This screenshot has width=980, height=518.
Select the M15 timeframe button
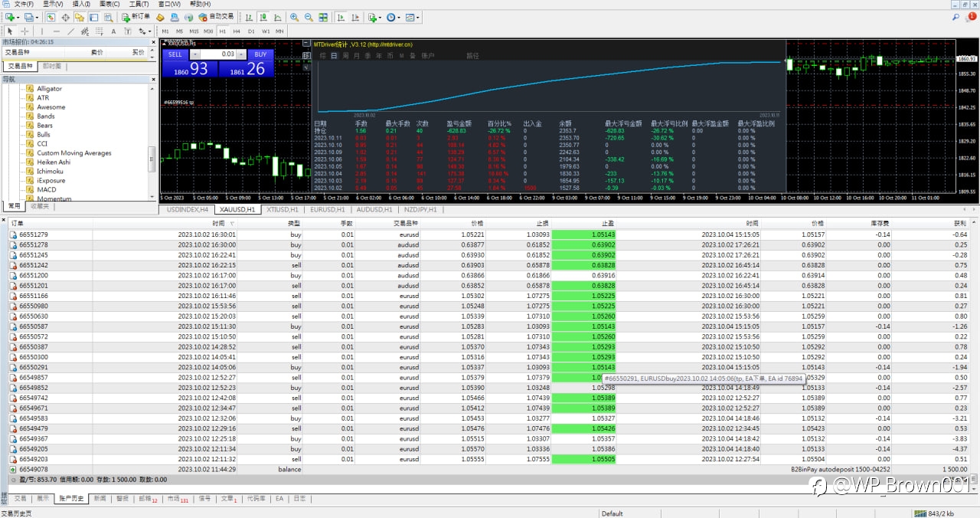coord(194,31)
